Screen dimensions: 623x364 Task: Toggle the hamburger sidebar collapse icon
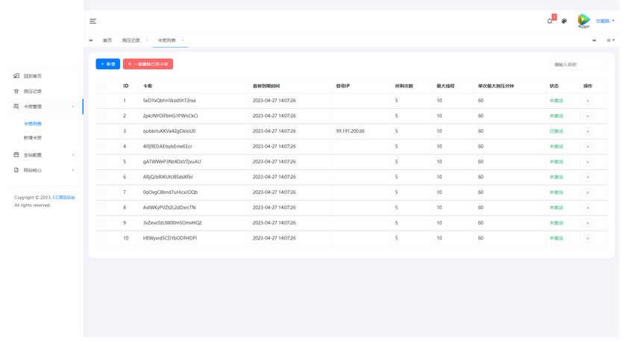click(93, 21)
